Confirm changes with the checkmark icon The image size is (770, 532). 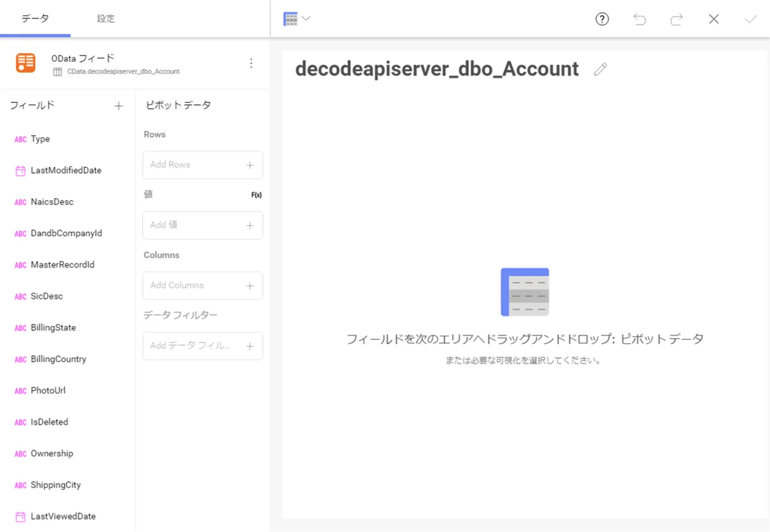[751, 19]
